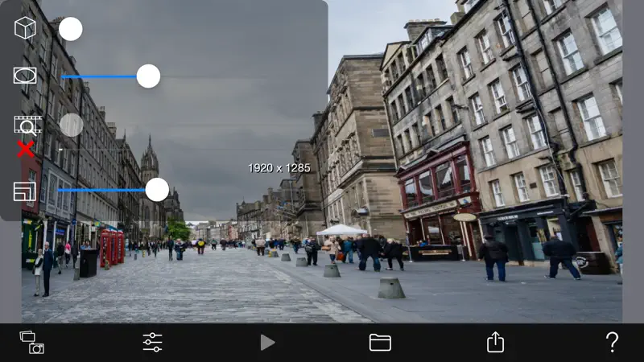The height and width of the screenshot is (362, 644).
Task: Tap the red X icon
Action: [x=26, y=149]
